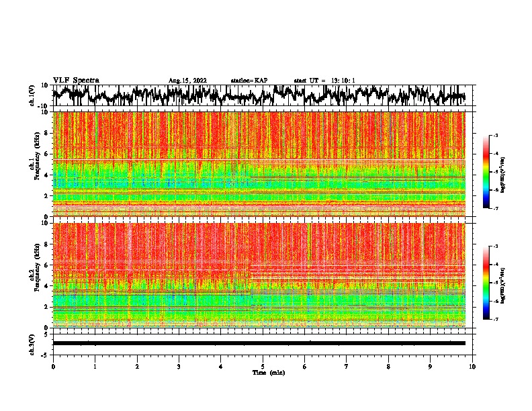
Task: Click the date text "Aug.15, 2022"
Action: click(x=187, y=81)
